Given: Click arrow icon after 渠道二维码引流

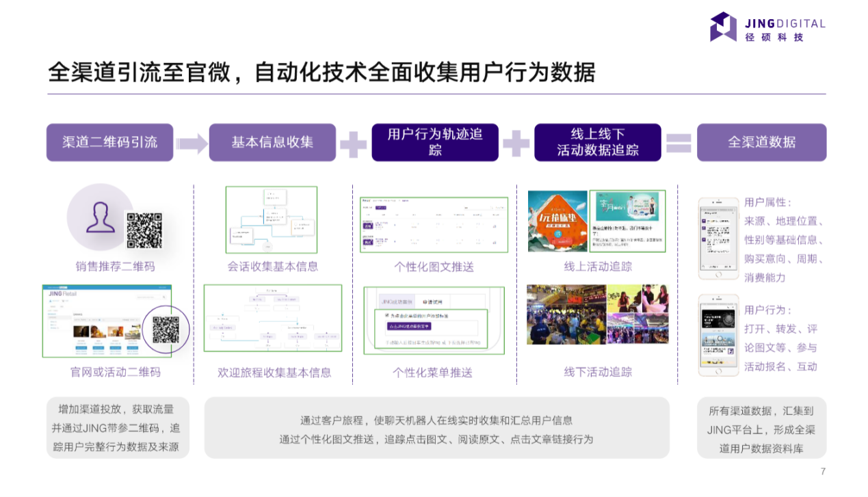Looking at the screenshot, I should 192,143.
